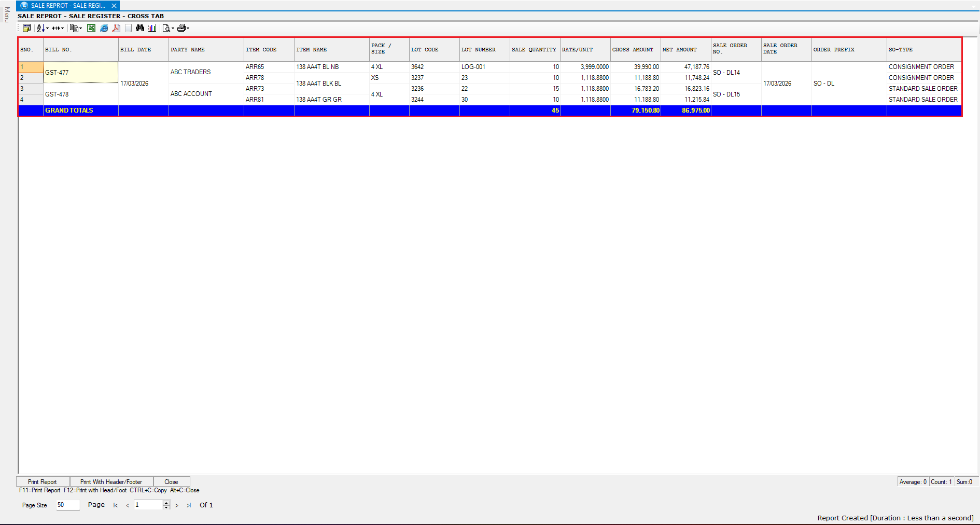
Task: Open the vertical Menu sidebar
Action: (x=7, y=15)
